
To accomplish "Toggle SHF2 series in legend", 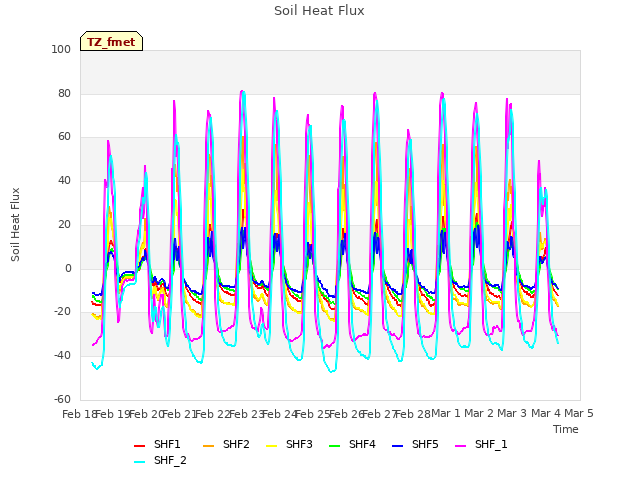I will coord(226,444).
